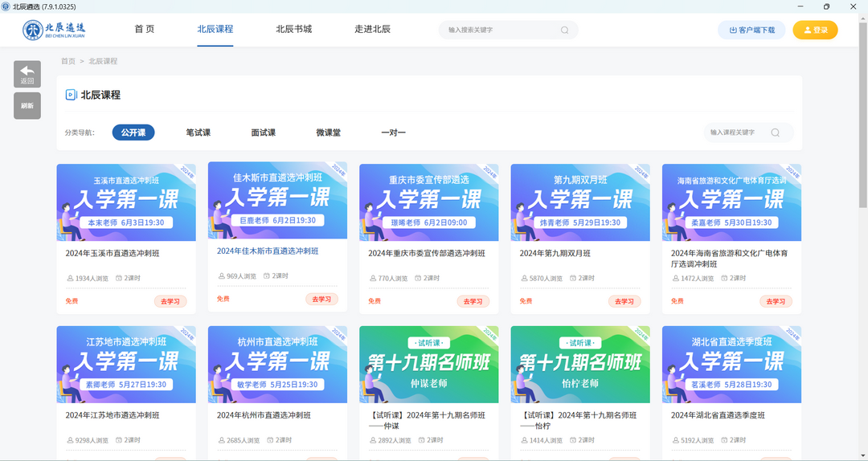Screen dimensions: 868x461
Task: Open the 佳木斯市直遴选冲刺班 course thumbnail
Action: coord(277,200)
